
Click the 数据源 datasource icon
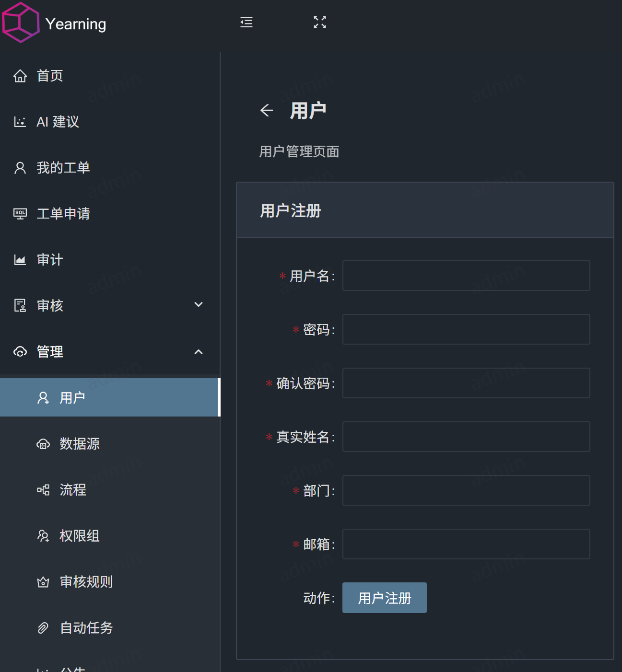tap(43, 444)
